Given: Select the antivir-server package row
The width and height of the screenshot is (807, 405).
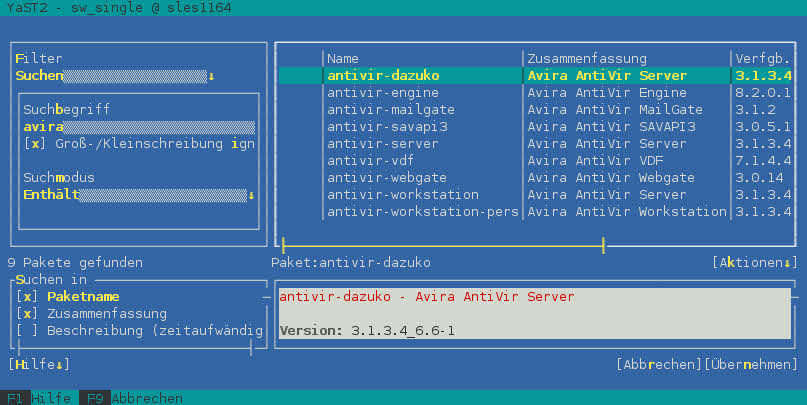Looking at the screenshot, I should click(535, 144).
